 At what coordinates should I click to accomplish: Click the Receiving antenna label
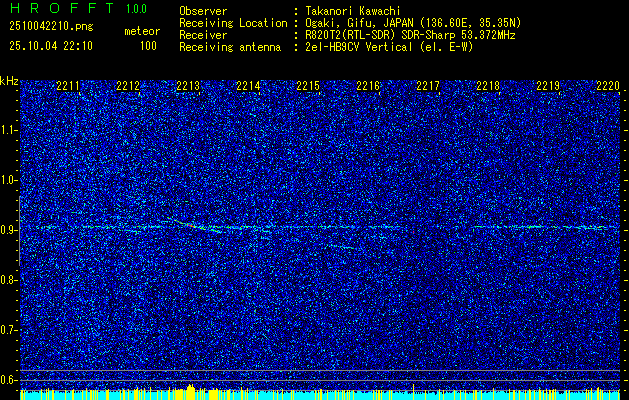click(230, 47)
